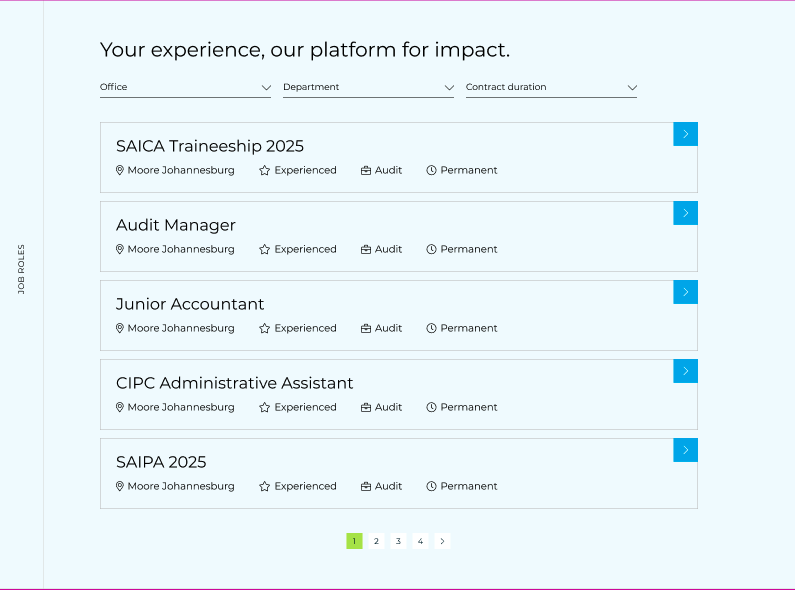The width and height of the screenshot is (795, 590).
Task: Click the next page arrow in pagination
Action: 442,541
